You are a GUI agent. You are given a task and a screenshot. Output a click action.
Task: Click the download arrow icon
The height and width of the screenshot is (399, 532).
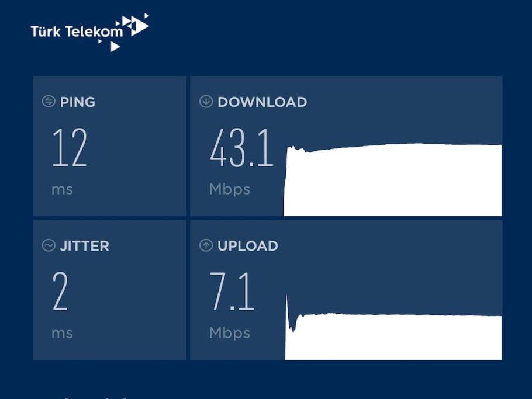[x=206, y=102]
